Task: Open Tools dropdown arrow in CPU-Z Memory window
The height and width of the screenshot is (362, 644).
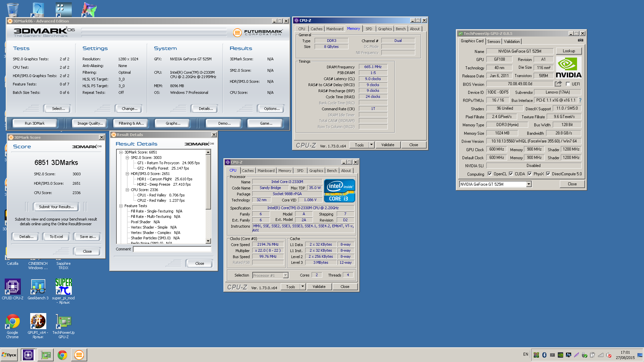Action: pyautogui.click(x=371, y=145)
